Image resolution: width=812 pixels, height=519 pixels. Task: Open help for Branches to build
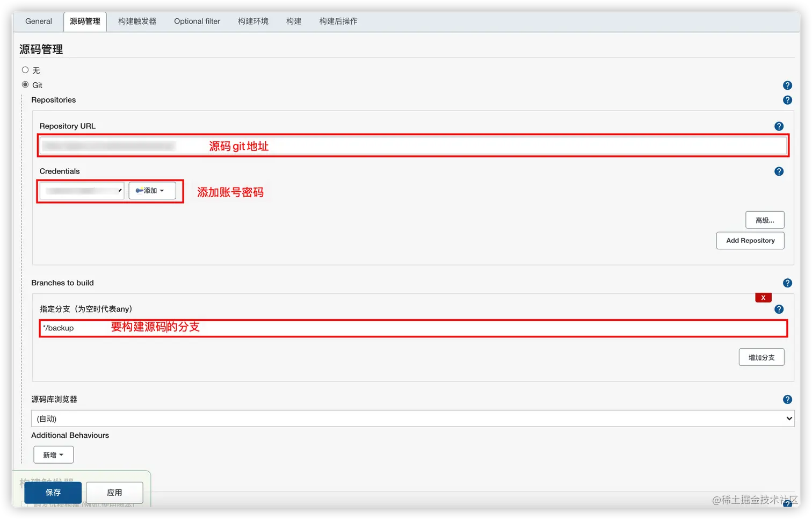tap(787, 283)
